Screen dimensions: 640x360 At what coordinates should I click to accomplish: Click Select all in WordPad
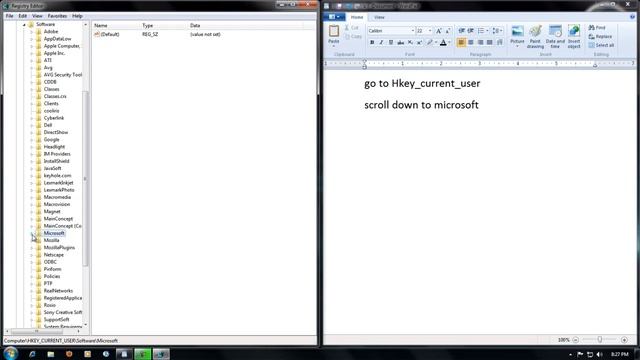coord(601,45)
